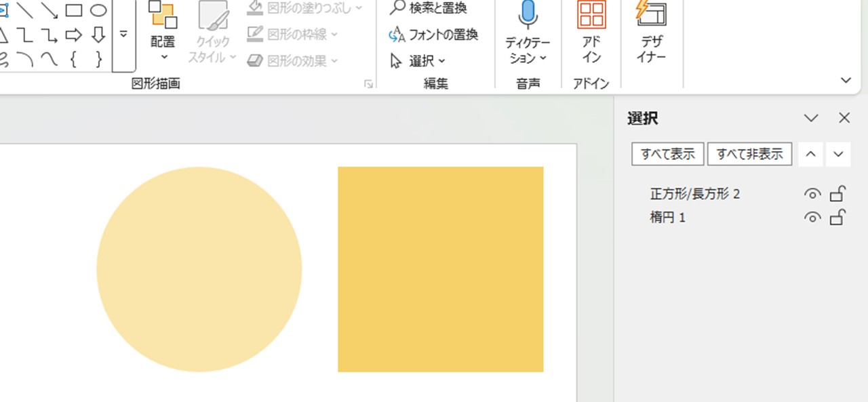The width and height of the screenshot is (868, 402).
Task: Hide the 正方形/長方形 2 shape
Action: [812, 194]
